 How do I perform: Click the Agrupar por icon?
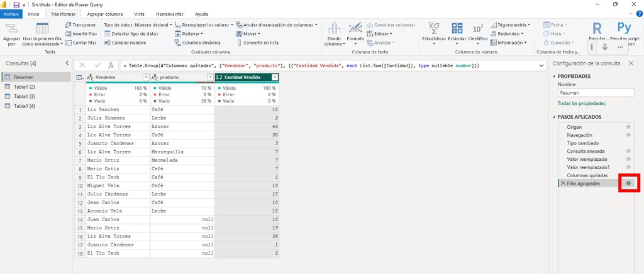[11, 28]
